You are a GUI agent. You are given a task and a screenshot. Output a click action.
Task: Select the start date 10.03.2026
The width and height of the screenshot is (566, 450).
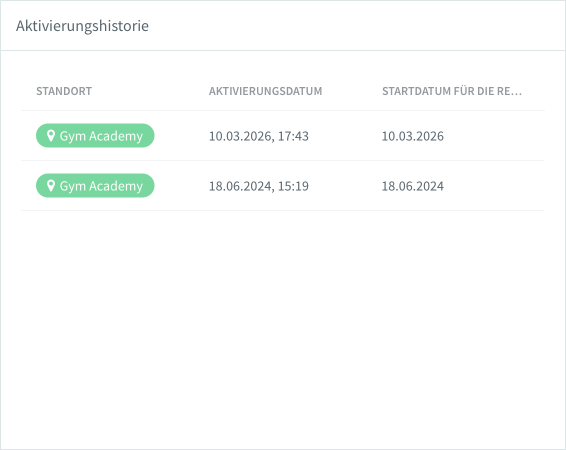click(x=413, y=136)
